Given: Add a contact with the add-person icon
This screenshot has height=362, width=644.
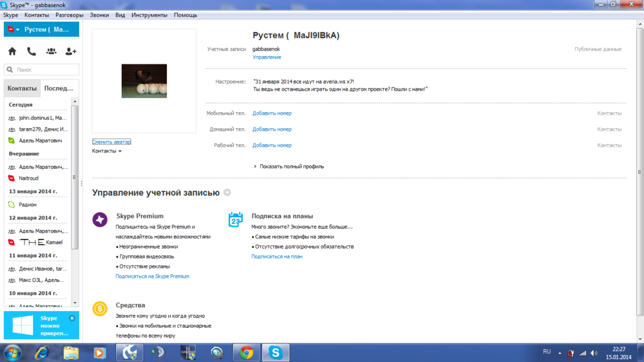Looking at the screenshot, I should coord(71,52).
